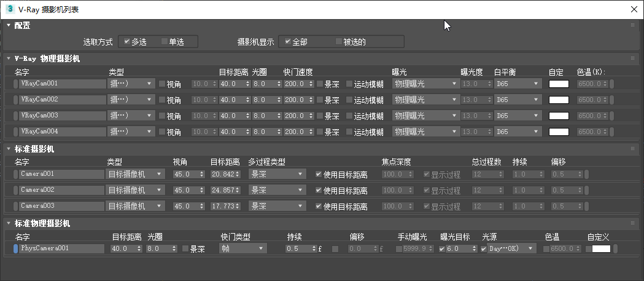The height and width of the screenshot is (281, 644).
Task: Open PhysCamera001 自定义 color swatch
Action: pos(601,248)
